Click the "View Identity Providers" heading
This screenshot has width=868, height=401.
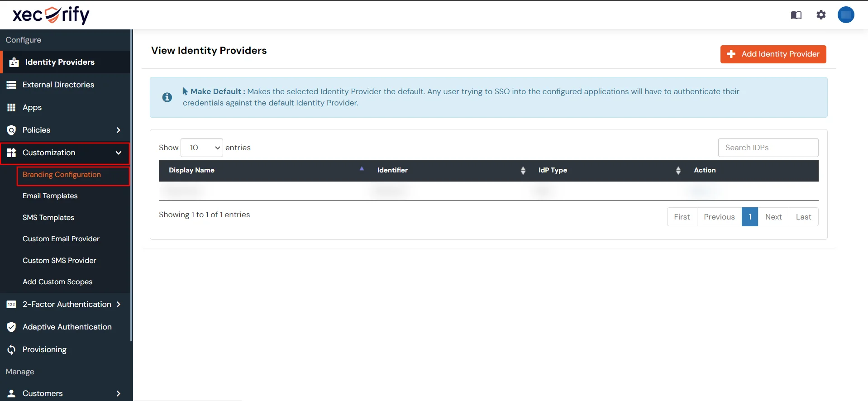point(209,50)
